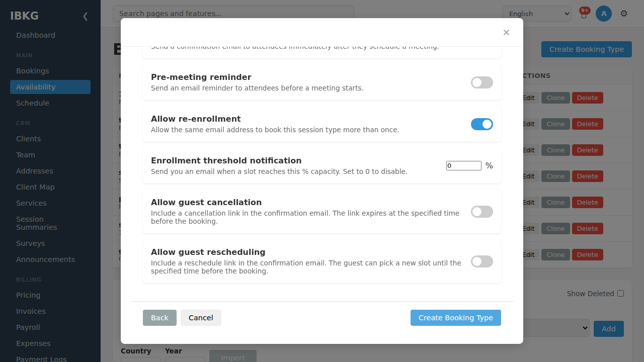Open Team in the sidebar
644x362 pixels.
[50, 155]
